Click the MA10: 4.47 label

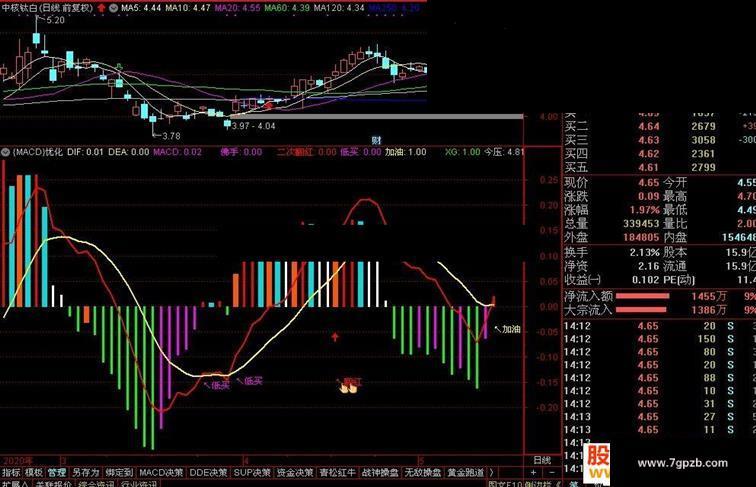coord(188,8)
